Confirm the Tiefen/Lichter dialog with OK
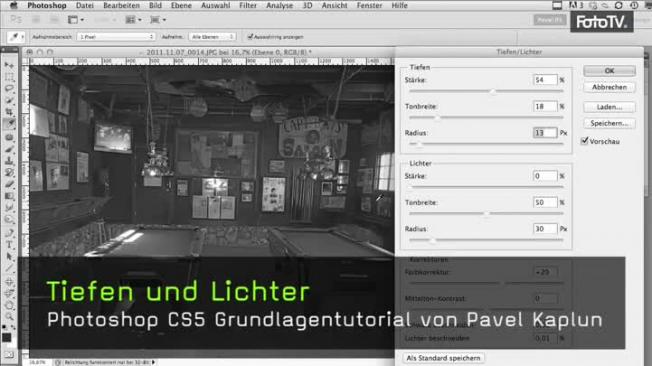Viewport: 652px width, 366px height. (609, 71)
